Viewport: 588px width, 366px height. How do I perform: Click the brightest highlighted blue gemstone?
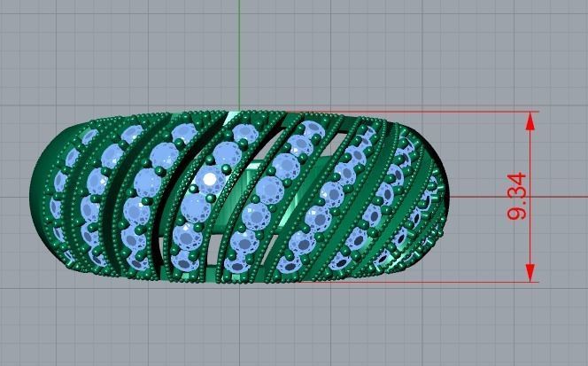pos(208,181)
